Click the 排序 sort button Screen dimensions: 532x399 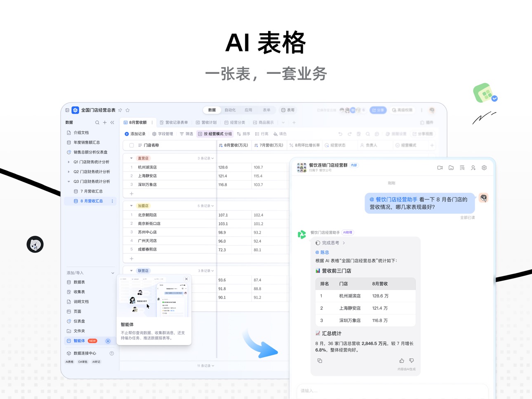[243, 134]
